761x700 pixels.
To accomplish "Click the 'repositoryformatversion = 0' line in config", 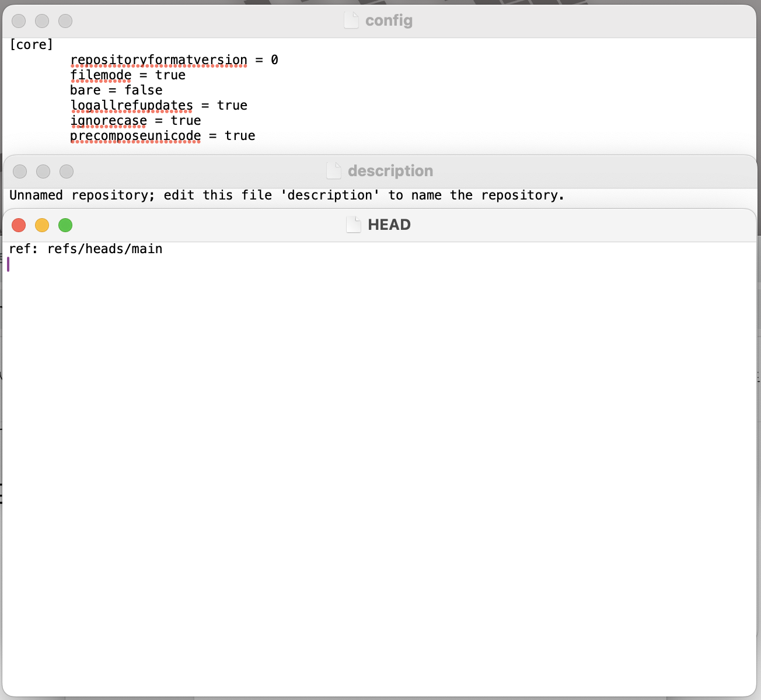I will tap(174, 60).
